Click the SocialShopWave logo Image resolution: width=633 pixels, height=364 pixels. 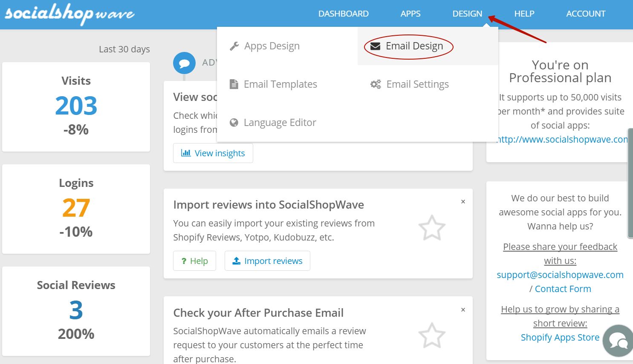(x=69, y=14)
